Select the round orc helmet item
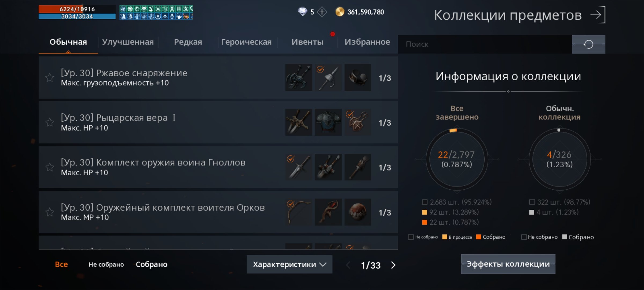The height and width of the screenshot is (290, 644). pos(358,212)
